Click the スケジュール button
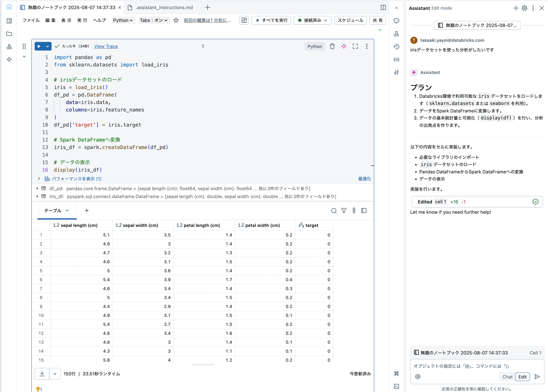548x392 pixels. (x=350, y=20)
